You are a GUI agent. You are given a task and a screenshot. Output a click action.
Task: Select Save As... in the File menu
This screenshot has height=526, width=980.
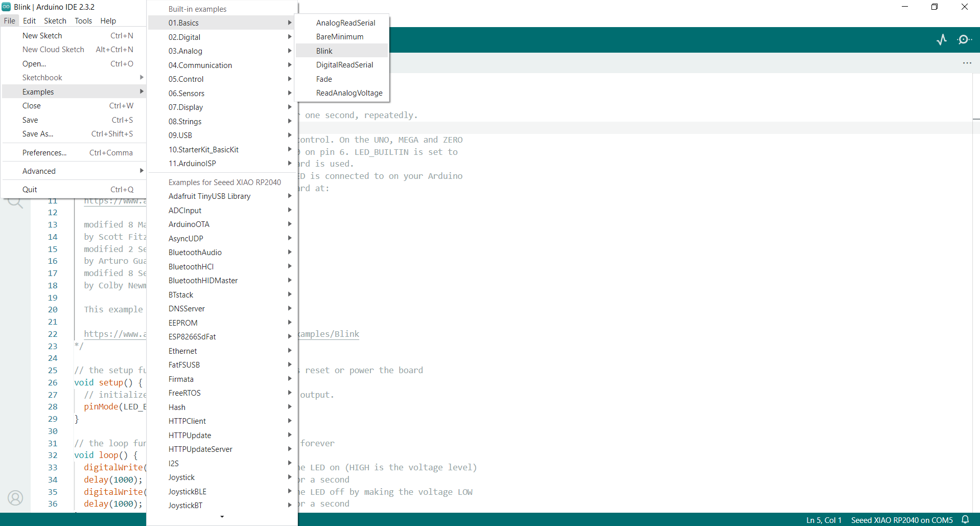click(74, 134)
